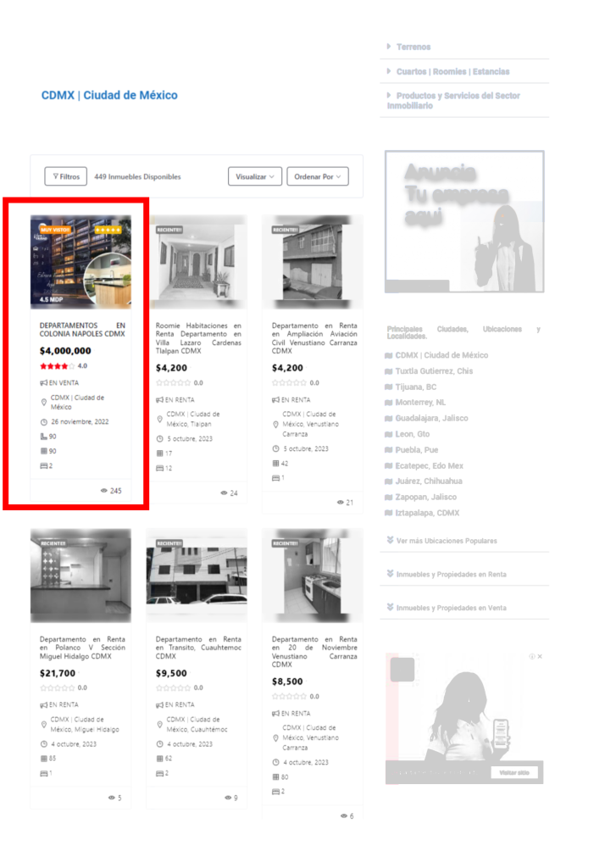Click the bed icon on Napoles listing

pos(43,466)
